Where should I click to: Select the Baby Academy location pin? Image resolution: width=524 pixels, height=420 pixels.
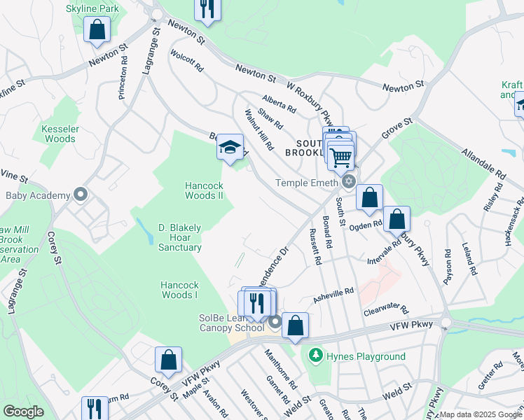pos(81,195)
